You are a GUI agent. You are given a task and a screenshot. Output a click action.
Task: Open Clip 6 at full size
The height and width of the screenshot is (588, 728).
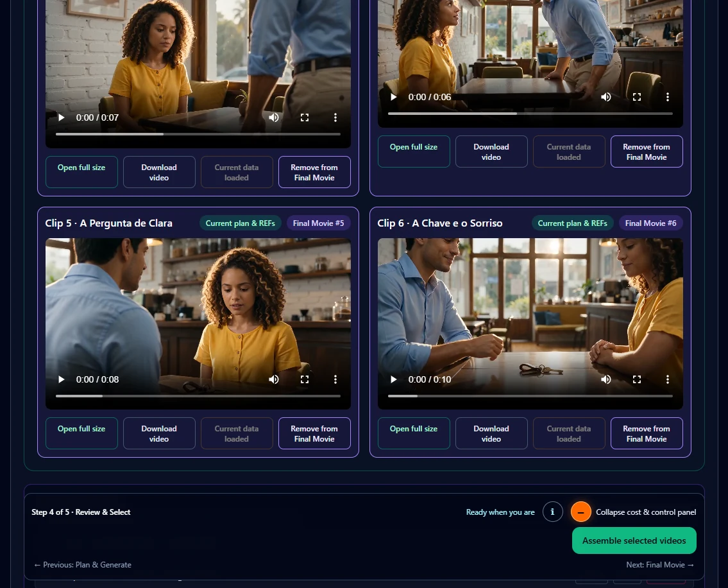pyautogui.click(x=414, y=434)
